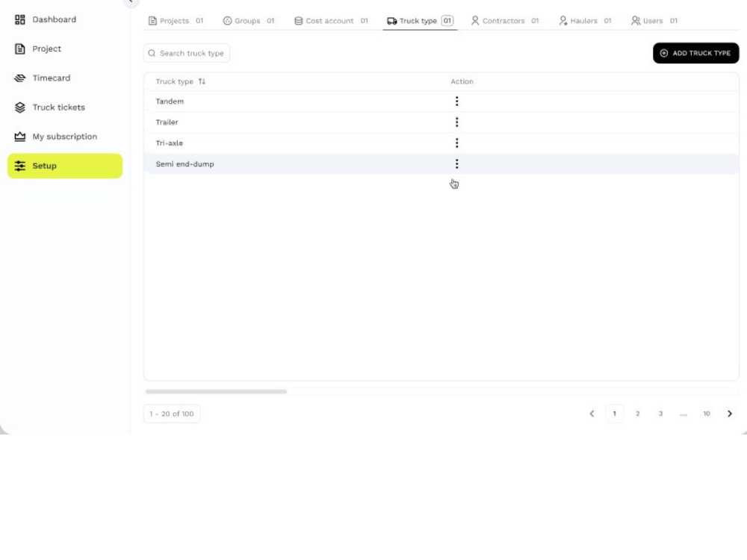Click the Search truck type field
Screen dimensions: 747x560
tap(187, 53)
